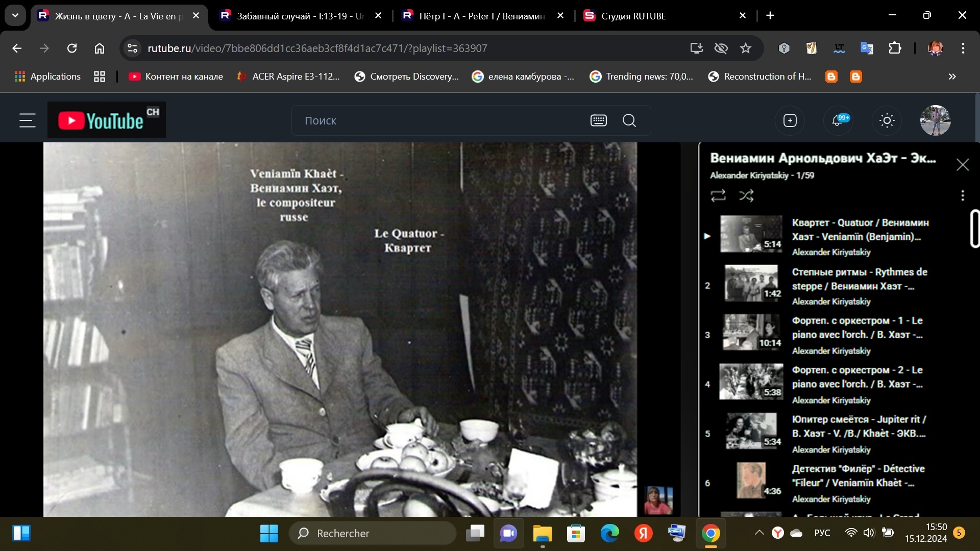
Task: Toggle playlist shuffle
Action: 746,195
